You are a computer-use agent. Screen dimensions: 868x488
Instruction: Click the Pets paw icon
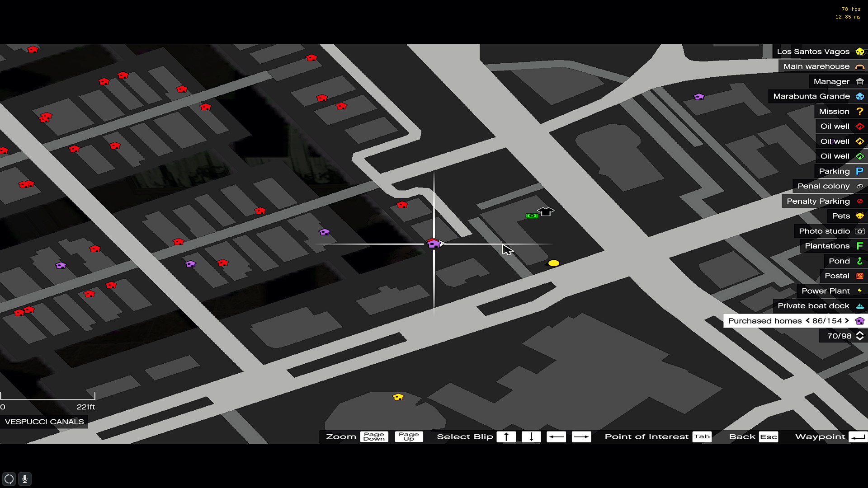click(x=860, y=216)
